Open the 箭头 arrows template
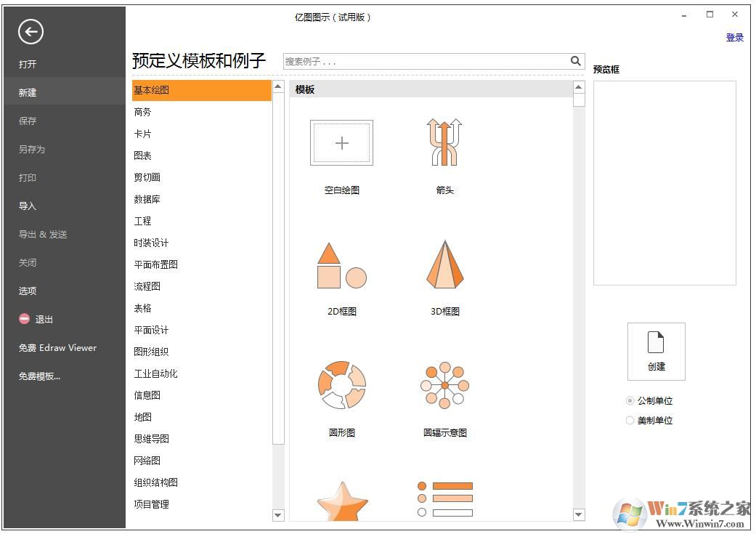 (444, 142)
